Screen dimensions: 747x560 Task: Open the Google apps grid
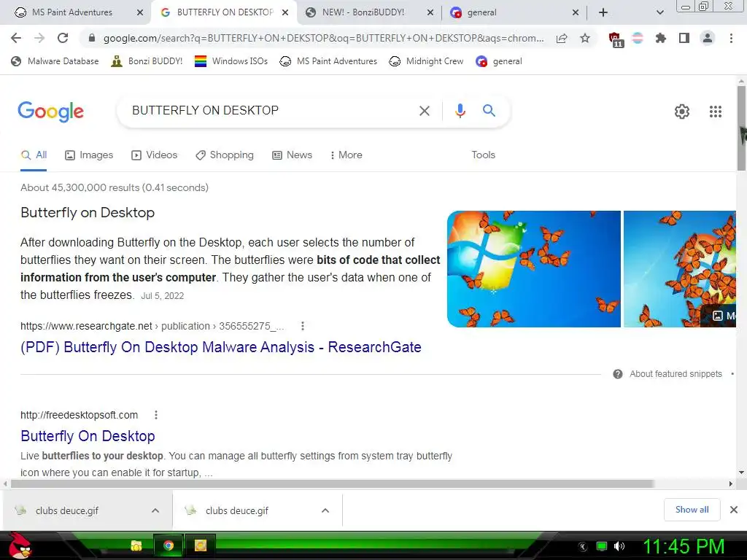coord(716,112)
